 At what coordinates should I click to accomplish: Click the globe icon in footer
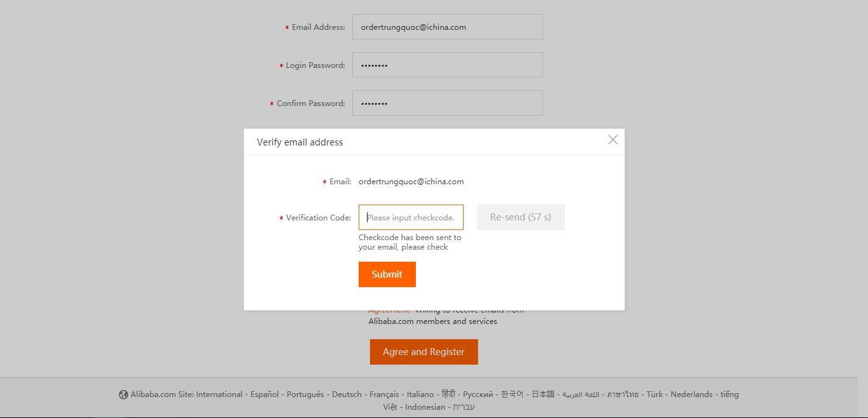click(x=123, y=394)
